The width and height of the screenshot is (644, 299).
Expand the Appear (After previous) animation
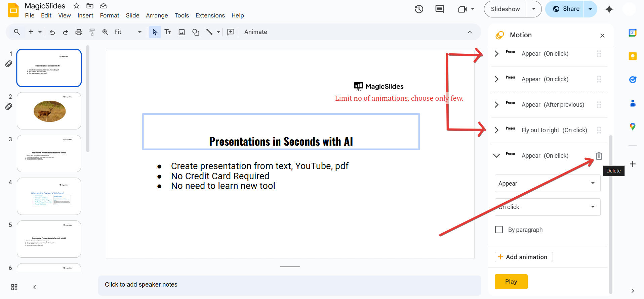pos(496,105)
